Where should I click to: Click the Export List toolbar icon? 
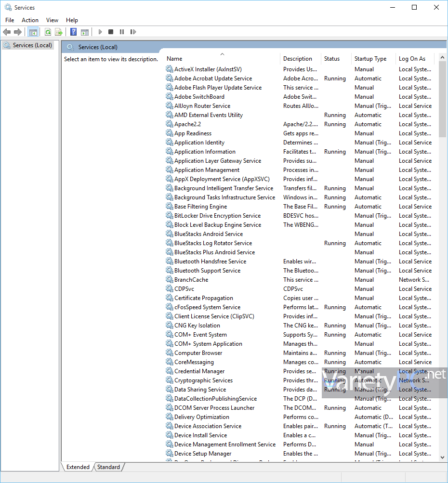click(59, 32)
